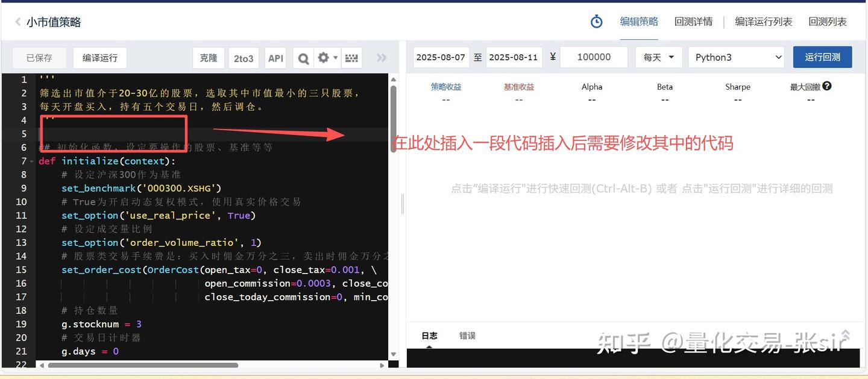Click the 已保存 button
Image resolution: width=868 pixels, height=379 pixels.
pos(39,58)
